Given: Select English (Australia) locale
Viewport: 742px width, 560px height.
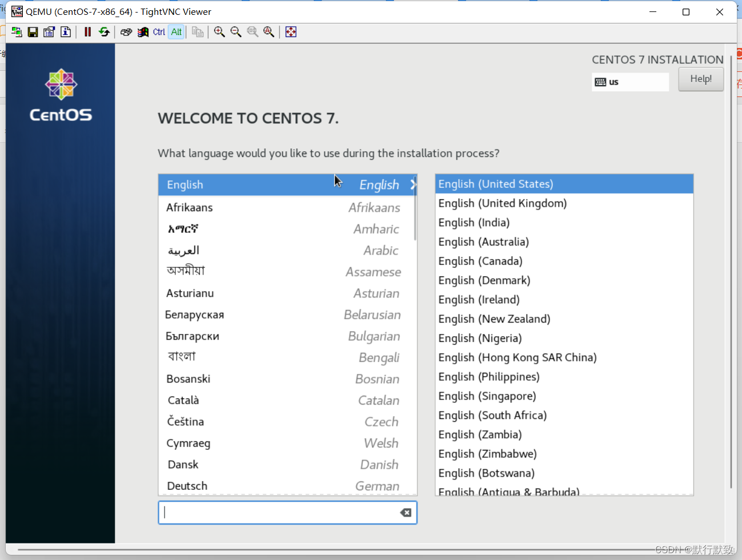Looking at the screenshot, I should pos(564,242).
